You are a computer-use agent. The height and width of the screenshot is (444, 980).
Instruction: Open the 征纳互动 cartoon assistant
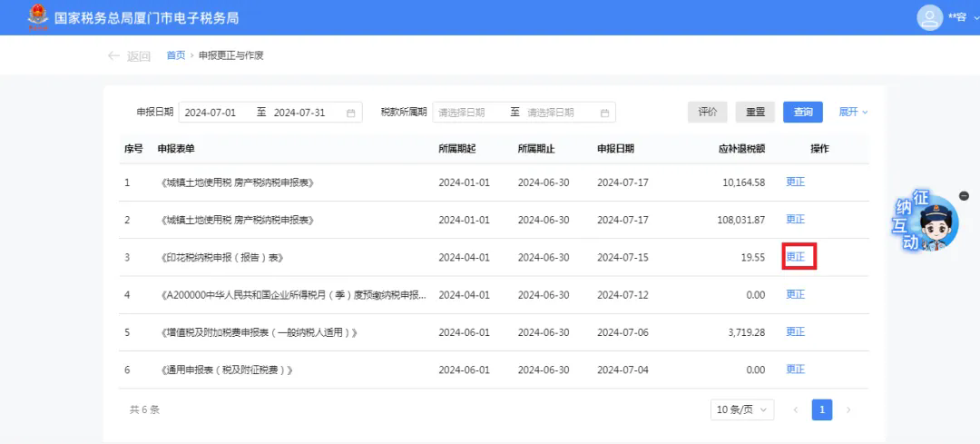coord(925,222)
